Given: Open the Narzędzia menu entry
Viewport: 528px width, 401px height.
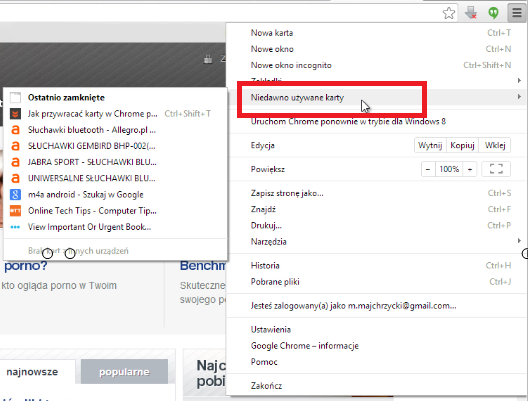Looking at the screenshot, I should coord(375,241).
